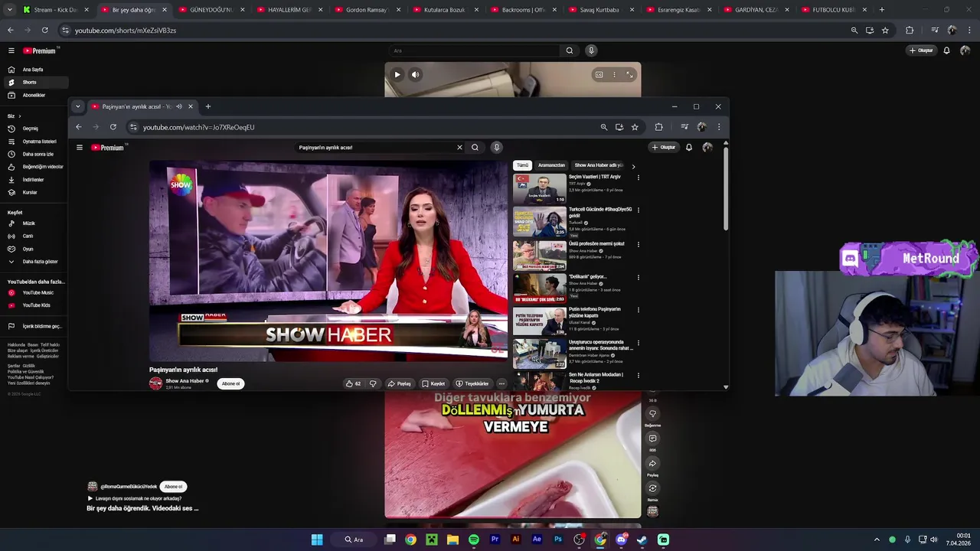The image size is (980, 551).
Task: Play the Shorts video in the background window
Action: (397, 74)
